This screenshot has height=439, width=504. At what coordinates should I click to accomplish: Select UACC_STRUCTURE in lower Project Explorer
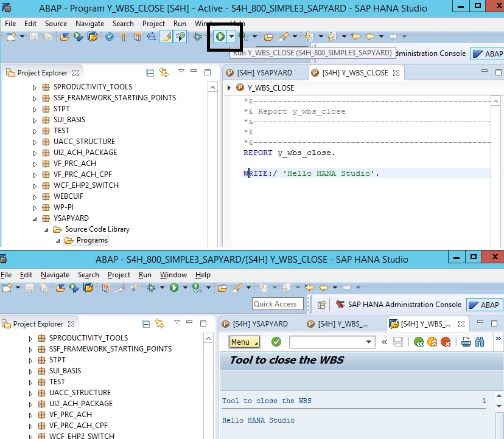click(x=80, y=393)
